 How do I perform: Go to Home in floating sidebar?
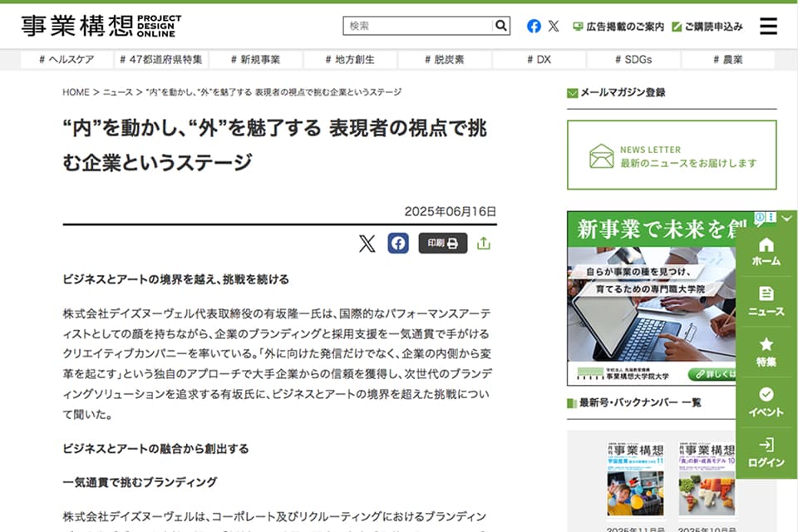[x=766, y=251]
